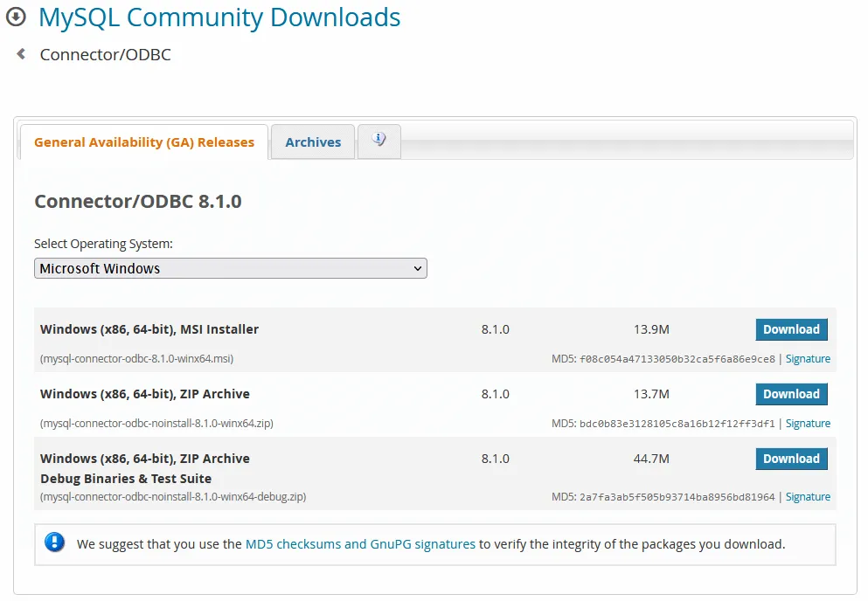Select General Availability (GA) Releases tab
Viewport: 868px width, 601px height.
[144, 142]
